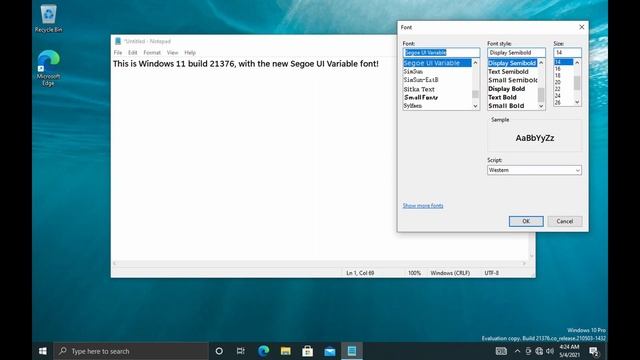Viewport: 640px width, 360px height.
Task: Open Notepad's View menu
Action: [x=172, y=53]
